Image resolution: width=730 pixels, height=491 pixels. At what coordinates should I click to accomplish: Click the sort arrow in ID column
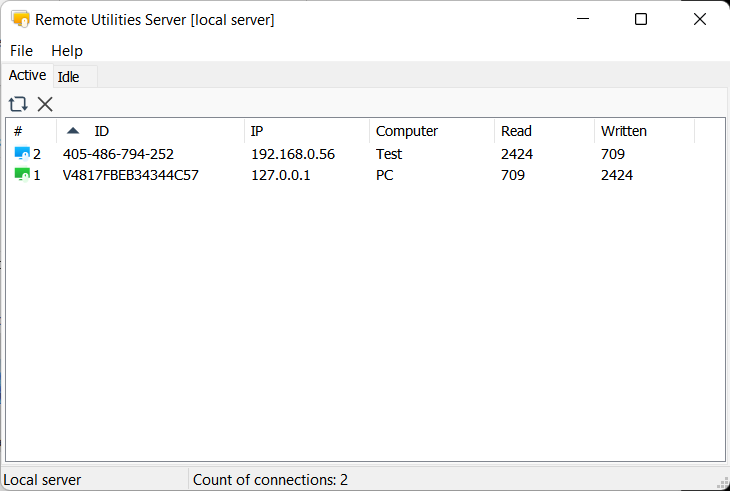(73, 131)
